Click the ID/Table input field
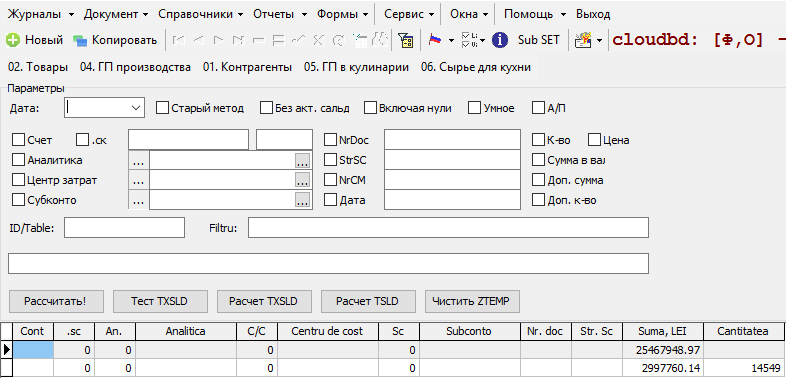Image resolution: width=786 pixels, height=378 pixels. click(x=124, y=228)
